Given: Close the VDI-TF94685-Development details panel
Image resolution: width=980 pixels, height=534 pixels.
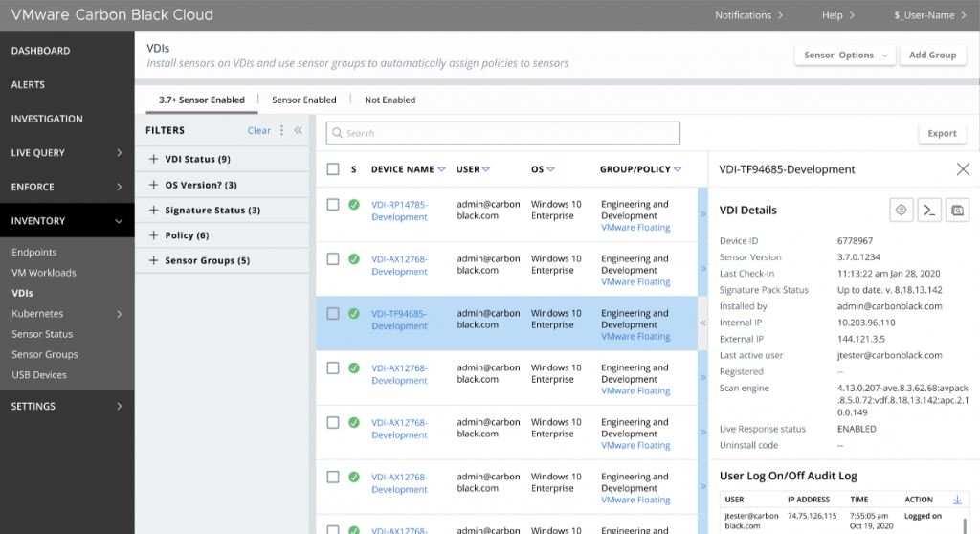Looking at the screenshot, I should [x=963, y=169].
